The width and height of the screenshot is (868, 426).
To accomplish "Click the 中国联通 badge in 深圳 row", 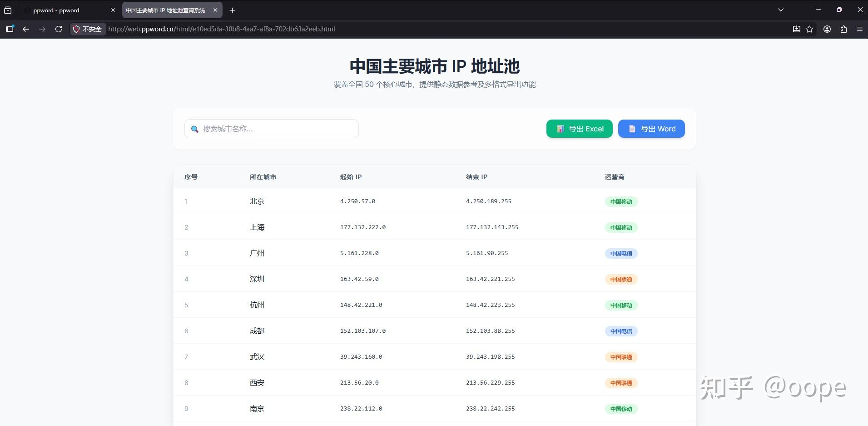I will 621,279.
